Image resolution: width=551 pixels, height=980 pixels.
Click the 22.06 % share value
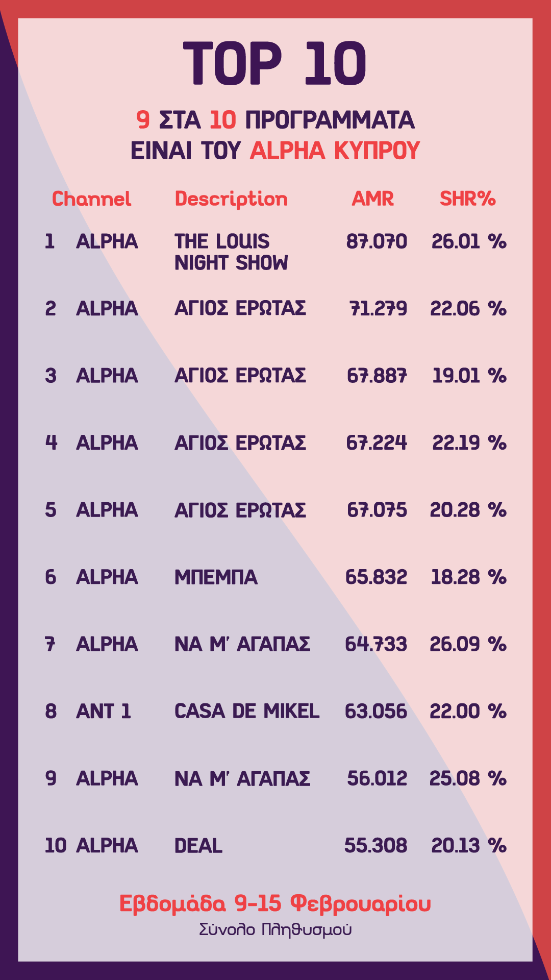[468, 309]
